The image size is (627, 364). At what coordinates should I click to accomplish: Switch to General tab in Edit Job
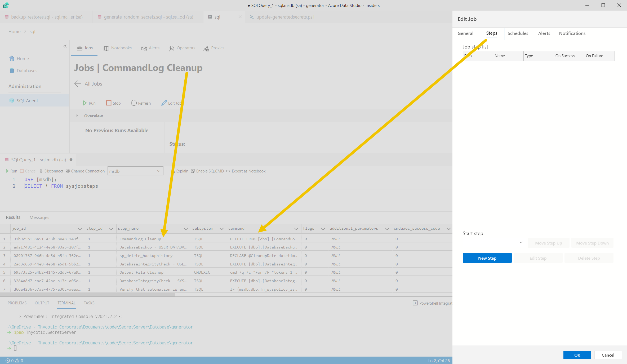coord(465,33)
